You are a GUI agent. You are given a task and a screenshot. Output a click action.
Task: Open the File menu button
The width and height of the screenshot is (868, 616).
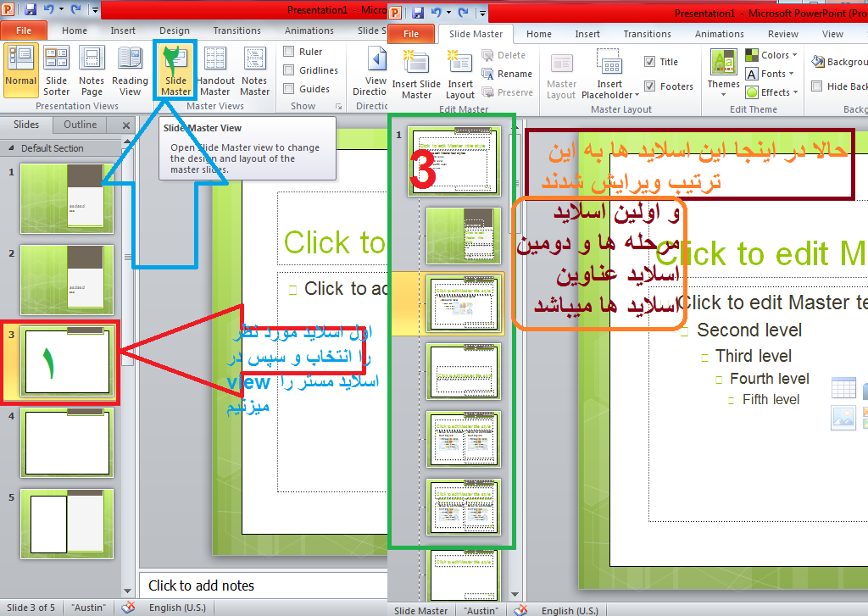(24, 31)
